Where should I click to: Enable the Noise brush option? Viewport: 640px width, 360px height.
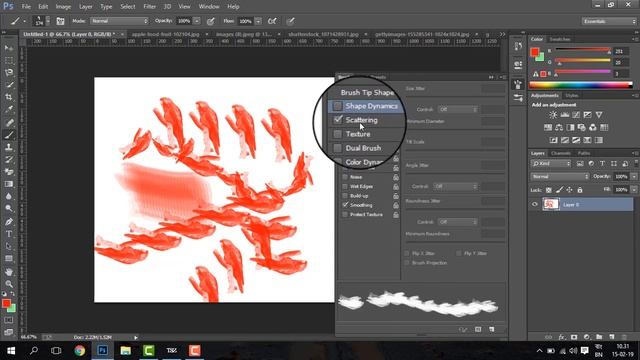coord(345,177)
